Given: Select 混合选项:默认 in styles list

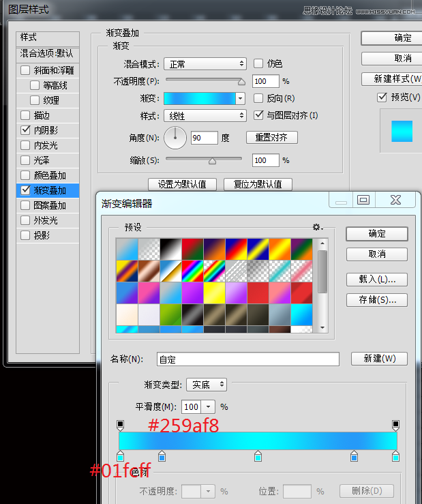Looking at the screenshot, I should click(x=47, y=53).
